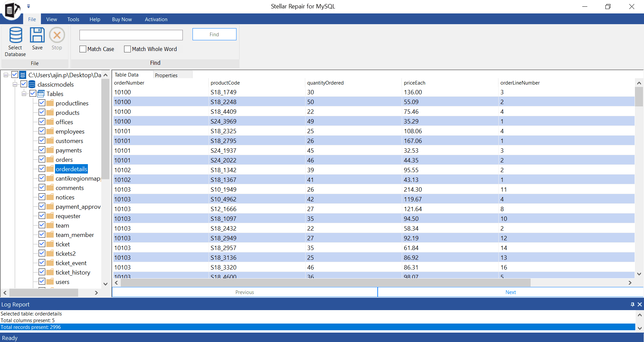644x342 pixels.
Task: Click the payments folder icon
Action: [50, 150]
